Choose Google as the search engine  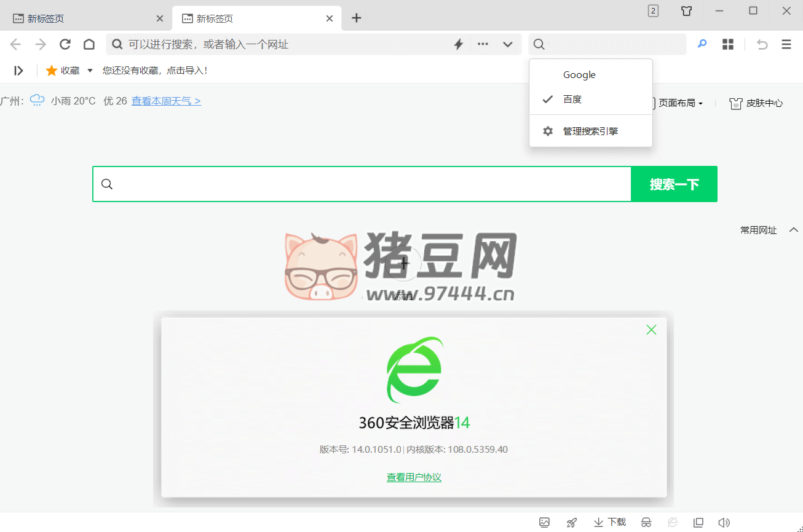click(579, 75)
